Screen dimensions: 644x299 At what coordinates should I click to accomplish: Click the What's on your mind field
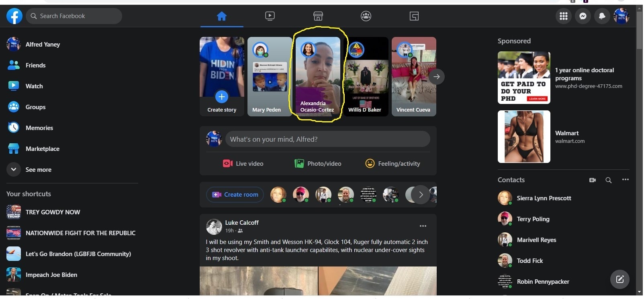[327, 139]
